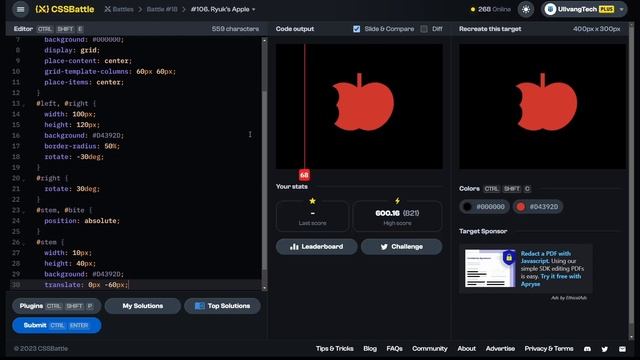Open the Advertise footer link
Image resolution: width=640 pixels, height=360 pixels.
(x=500, y=349)
